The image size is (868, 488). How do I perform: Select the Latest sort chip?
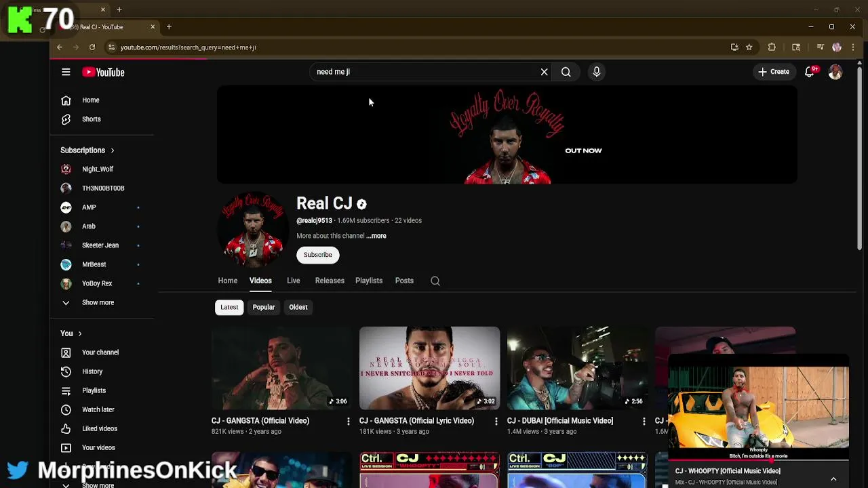pyautogui.click(x=229, y=307)
